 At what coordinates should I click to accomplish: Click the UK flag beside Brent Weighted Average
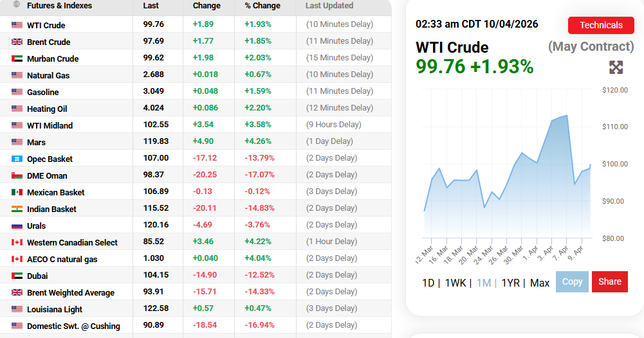(x=17, y=292)
